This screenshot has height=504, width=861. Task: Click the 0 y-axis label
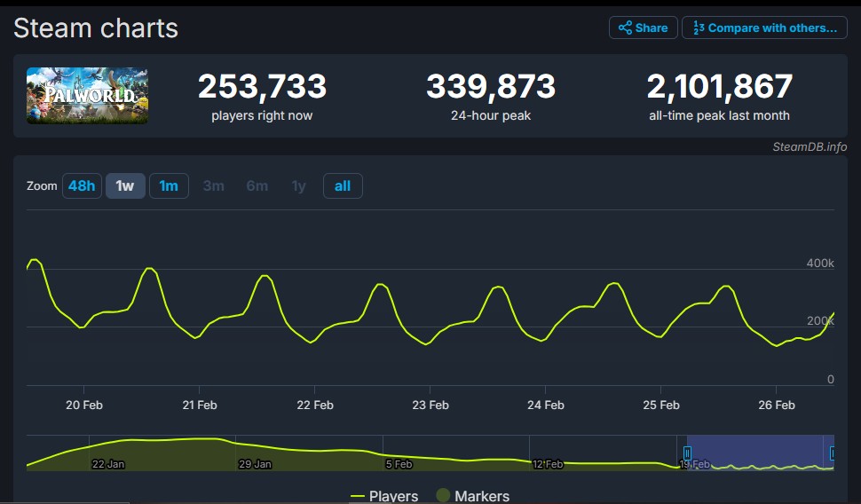(x=830, y=380)
